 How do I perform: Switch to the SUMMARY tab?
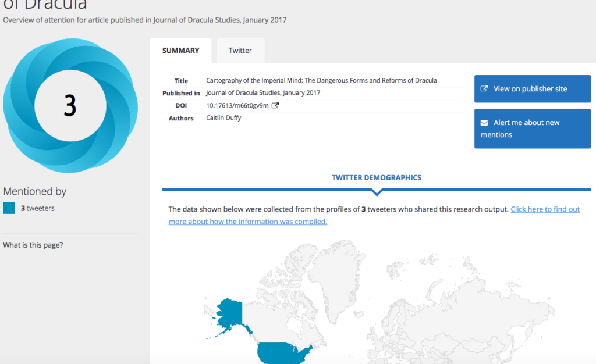tap(180, 51)
